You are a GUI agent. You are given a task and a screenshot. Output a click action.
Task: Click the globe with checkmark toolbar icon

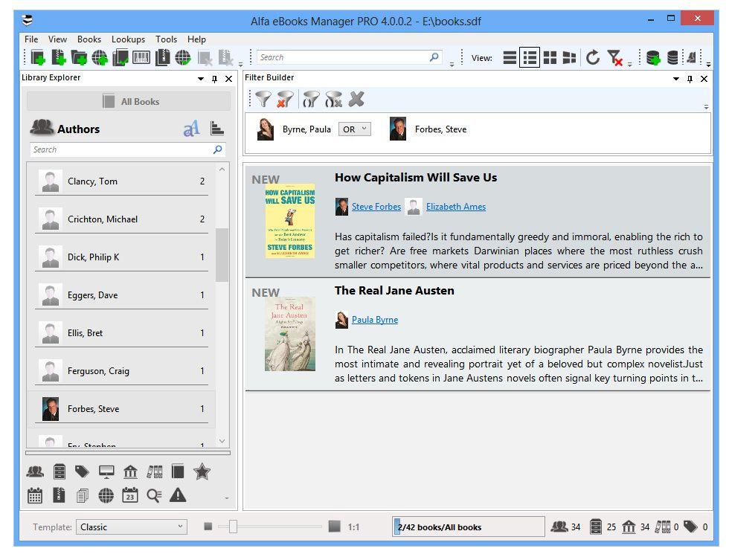click(x=183, y=57)
